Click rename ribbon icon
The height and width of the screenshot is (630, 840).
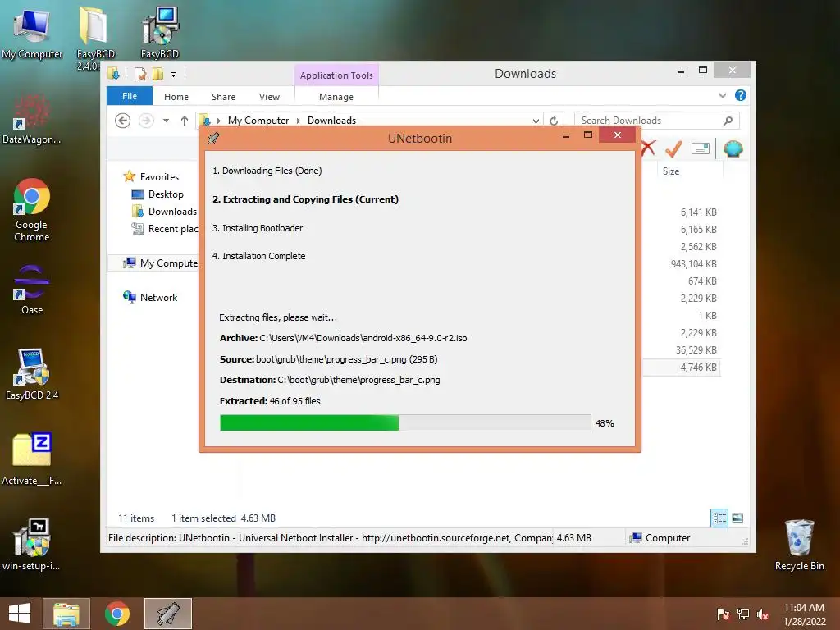(x=701, y=148)
